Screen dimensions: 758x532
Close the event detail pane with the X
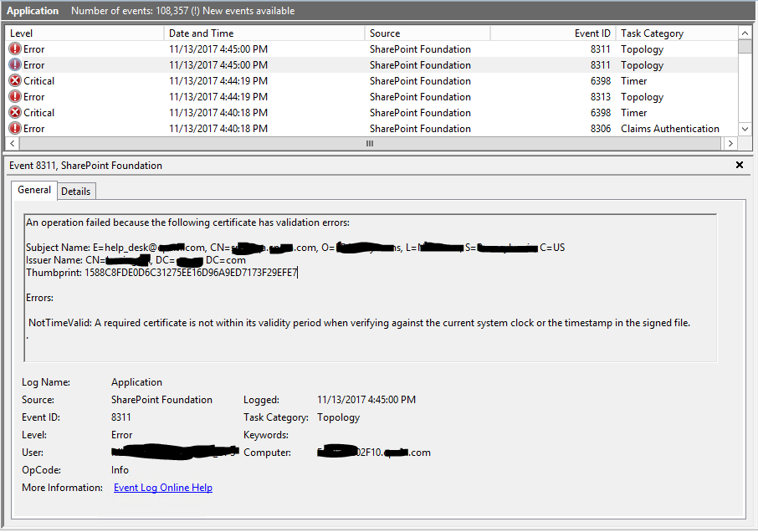point(739,166)
